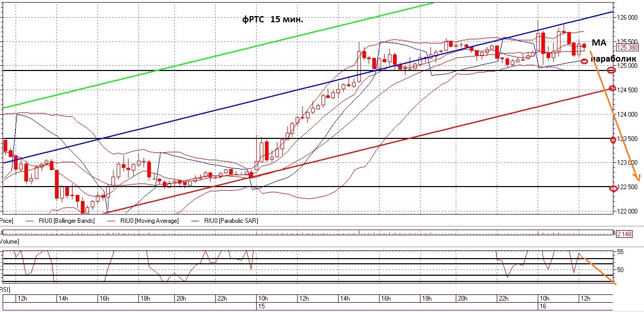This screenshot has height=312, width=644.
Task: Select the RIU0 [Moving Average] legend entry
Action: point(149,221)
